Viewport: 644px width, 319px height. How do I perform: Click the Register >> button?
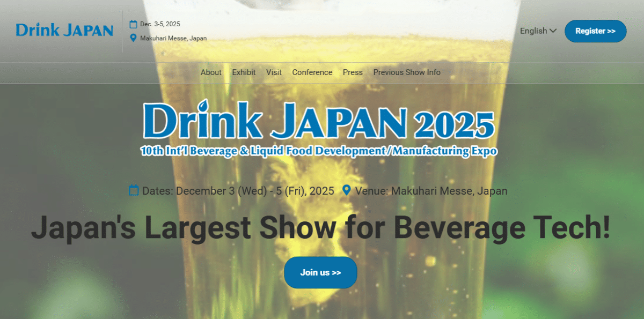coord(595,31)
